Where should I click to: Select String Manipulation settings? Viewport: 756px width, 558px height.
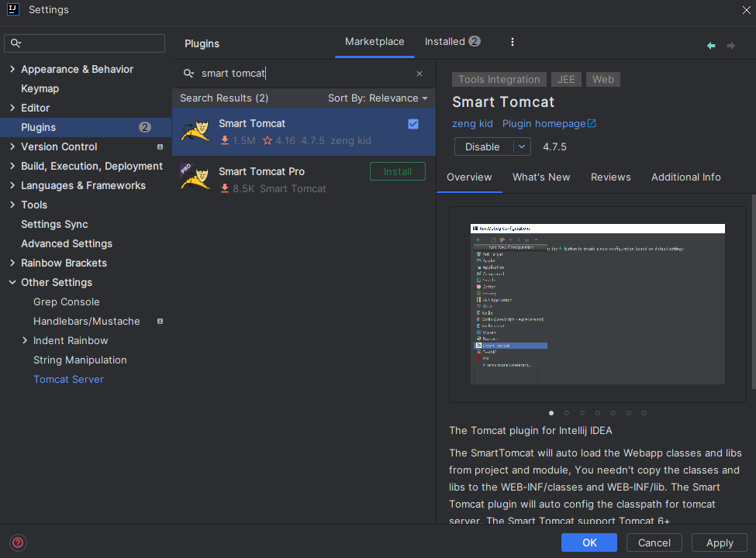[x=80, y=360]
